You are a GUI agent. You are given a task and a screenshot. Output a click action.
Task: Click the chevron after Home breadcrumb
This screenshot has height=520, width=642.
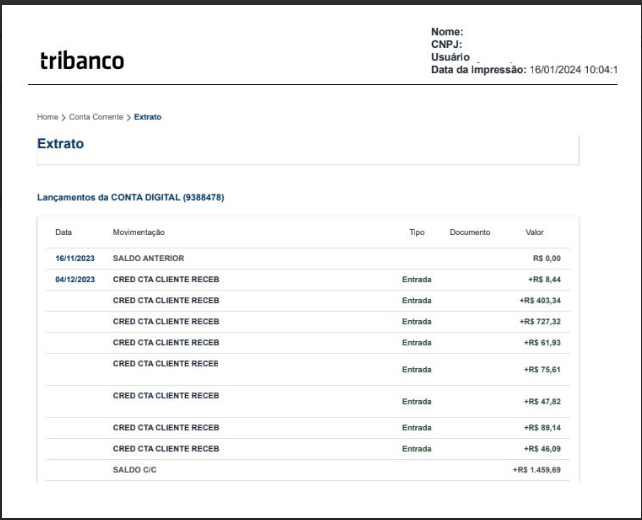click(x=63, y=118)
